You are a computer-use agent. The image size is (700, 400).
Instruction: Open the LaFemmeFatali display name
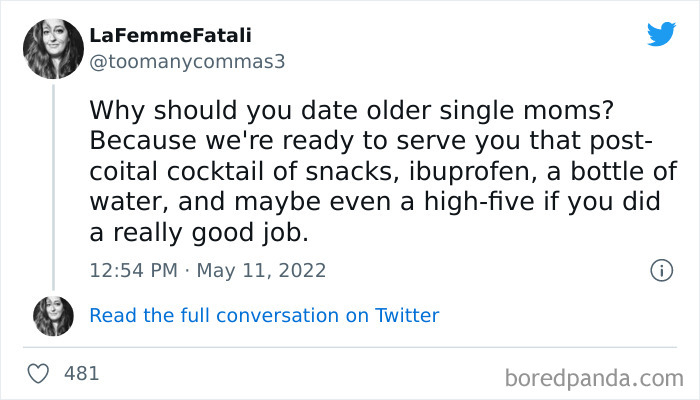coord(170,36)
